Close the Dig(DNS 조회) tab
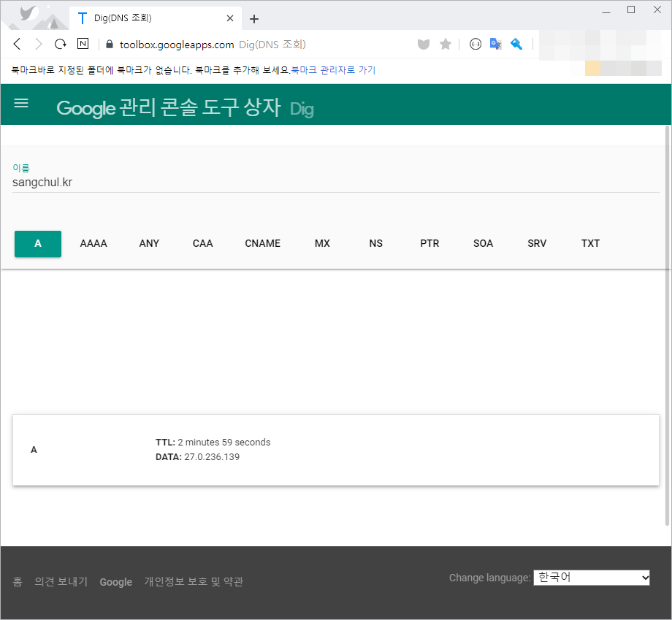 230,18
